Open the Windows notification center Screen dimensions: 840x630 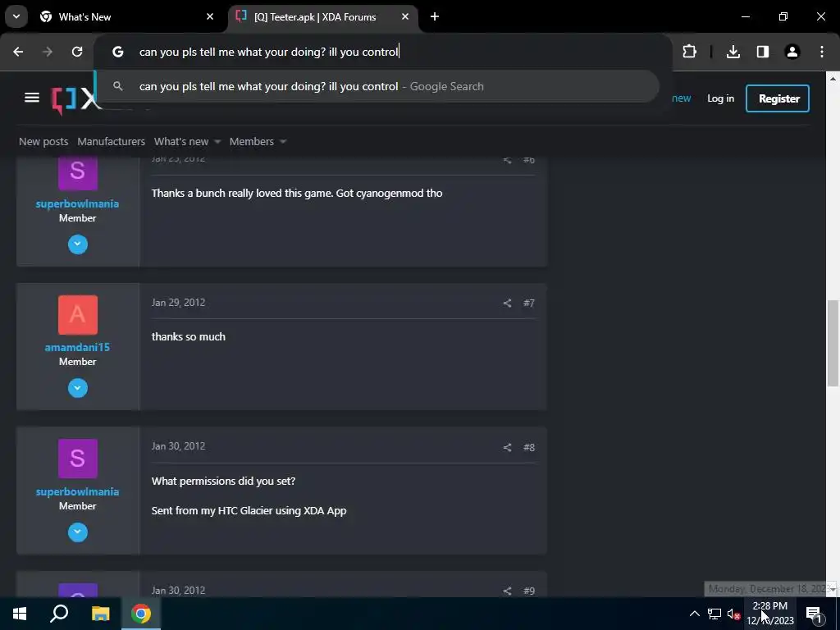815,614
